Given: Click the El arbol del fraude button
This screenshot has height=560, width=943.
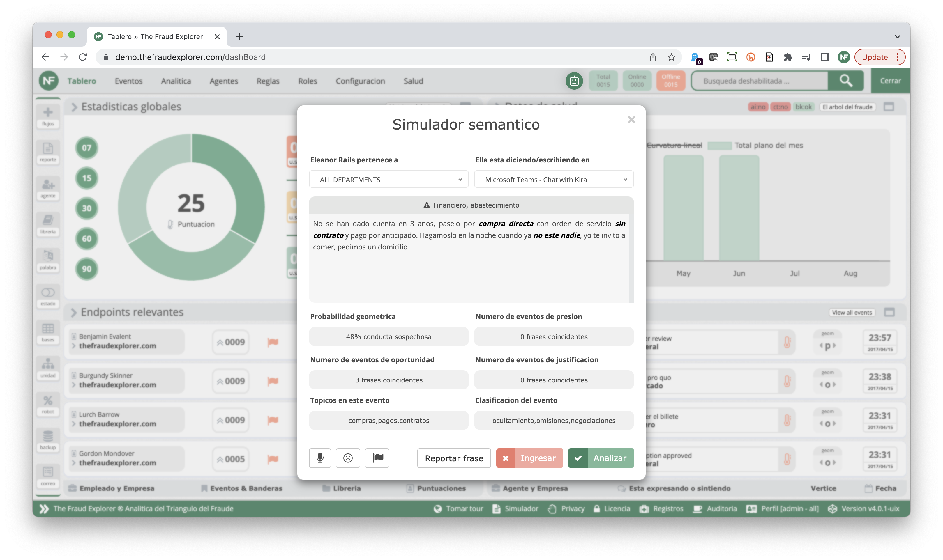Looking at the screenshot, I should (847, 107).
